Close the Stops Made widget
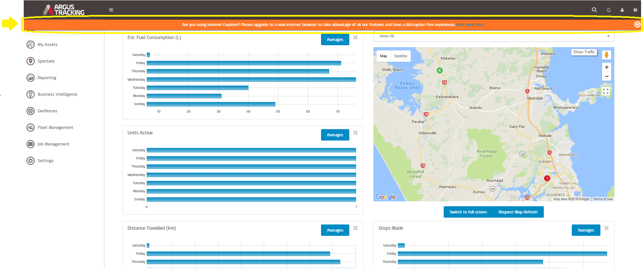 tap(607, 228)
